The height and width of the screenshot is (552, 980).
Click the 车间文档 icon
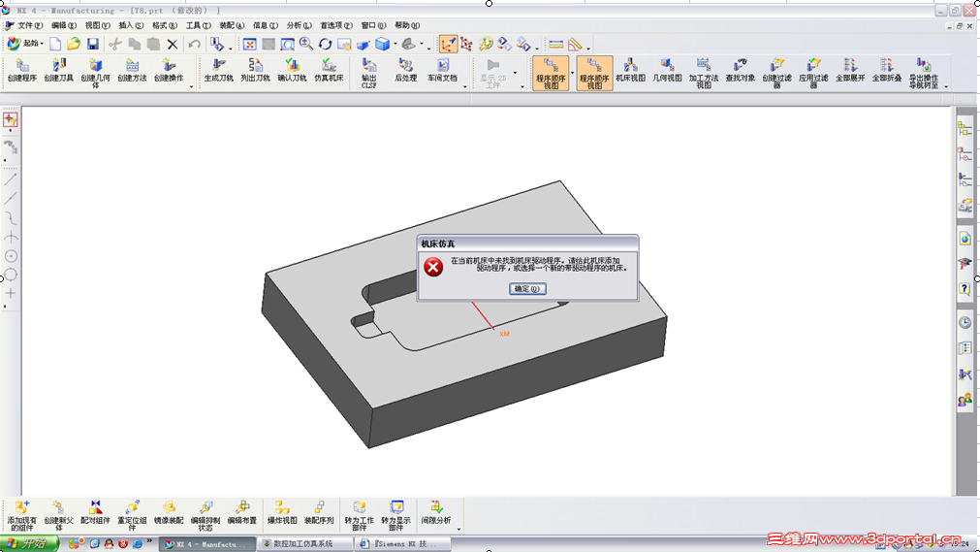point(442,70)
